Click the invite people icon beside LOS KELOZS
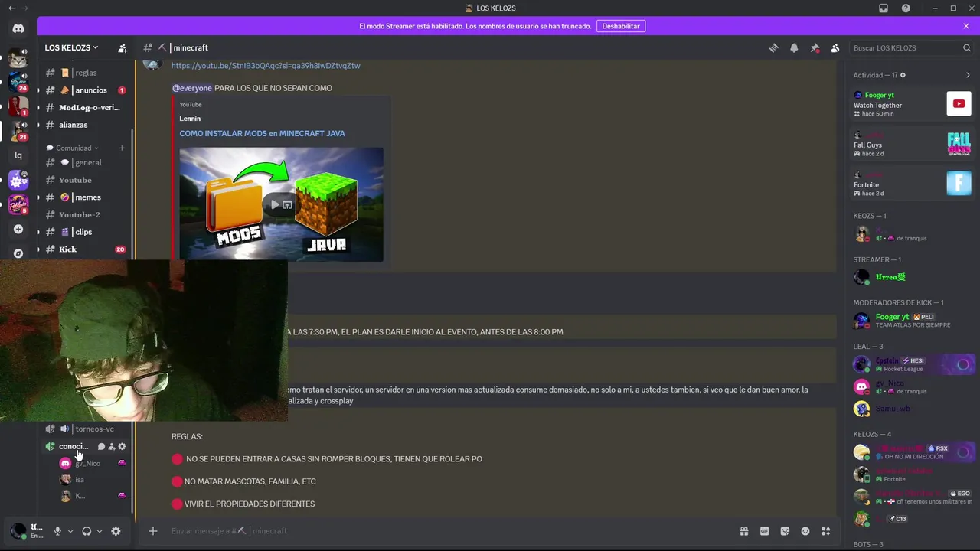 point(122,47)
